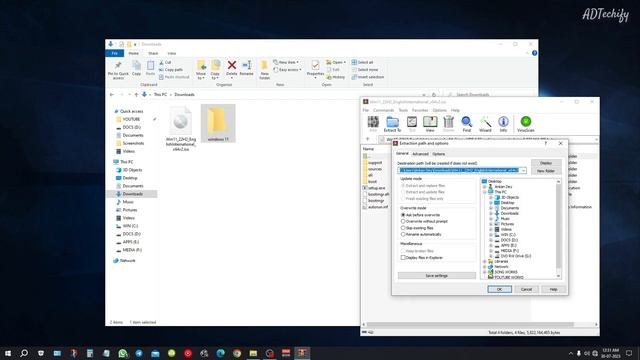Expand Downloads node in extraction folder tree

pyautogui.click(x=491, y=213)
